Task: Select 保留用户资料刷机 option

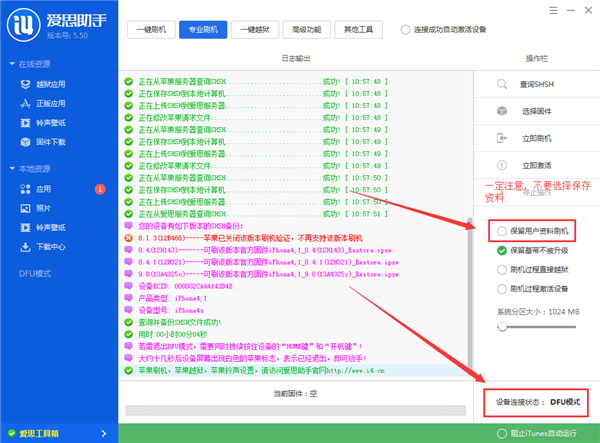Action: 500,231
